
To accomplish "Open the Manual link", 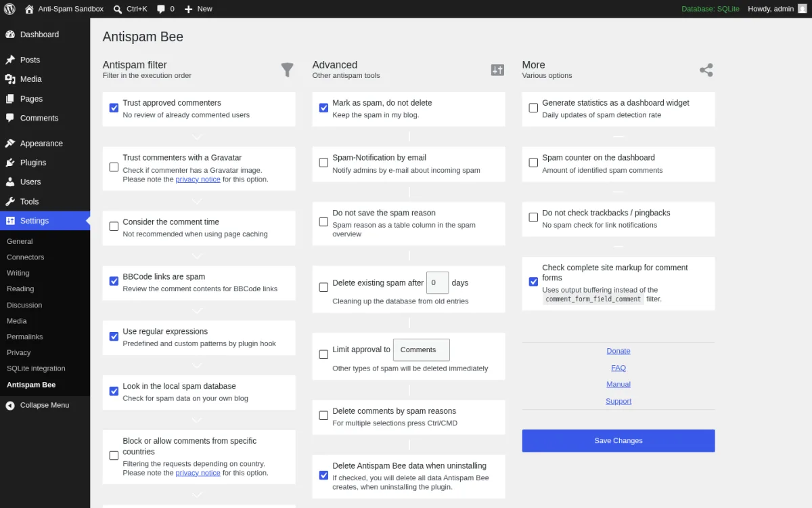I will [618, 384].
